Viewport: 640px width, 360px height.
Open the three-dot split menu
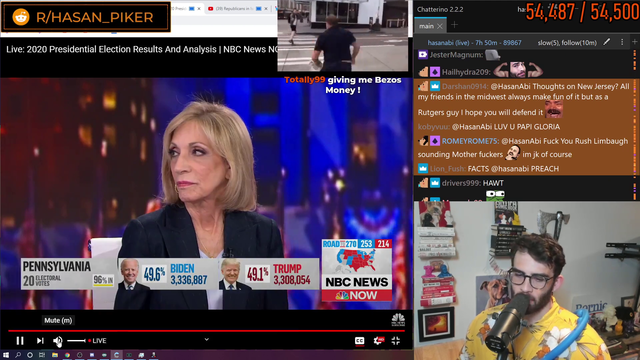622,42
